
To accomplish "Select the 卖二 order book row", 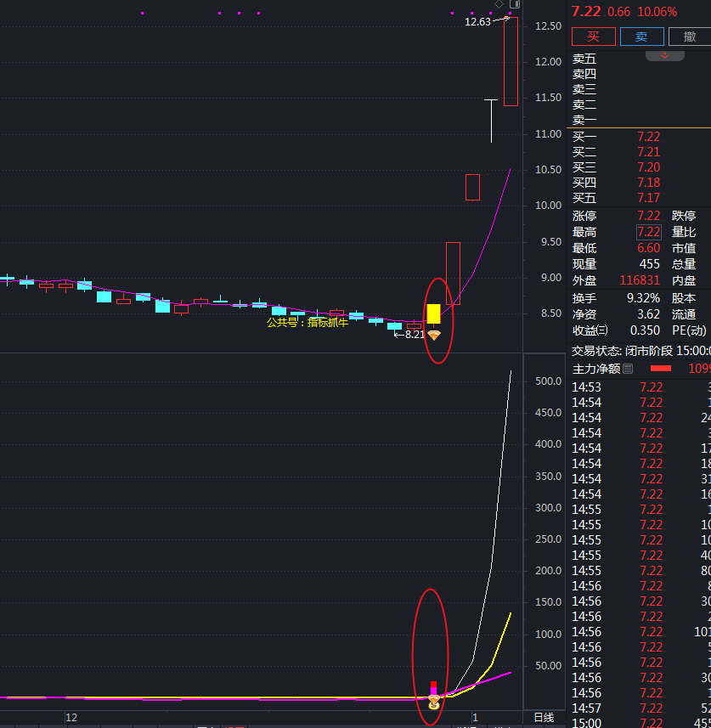I will click(x=639, y=105).
